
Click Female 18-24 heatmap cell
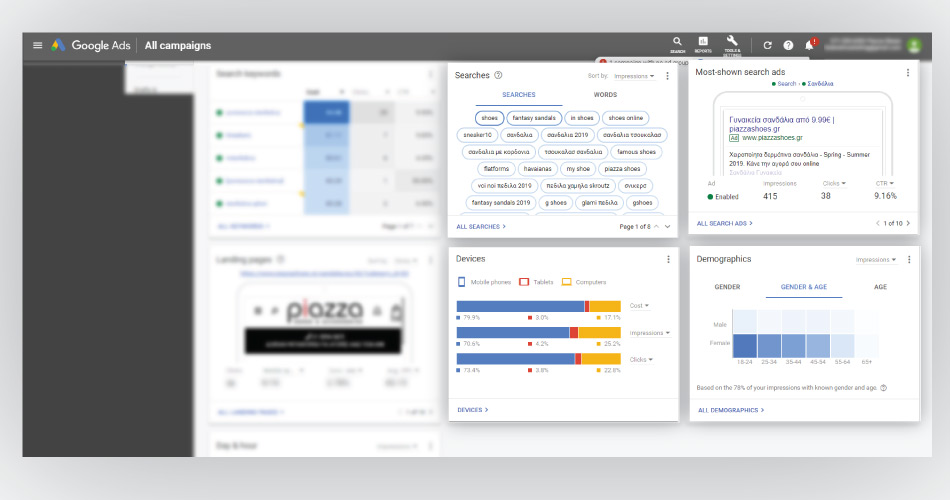coord(745,346)
